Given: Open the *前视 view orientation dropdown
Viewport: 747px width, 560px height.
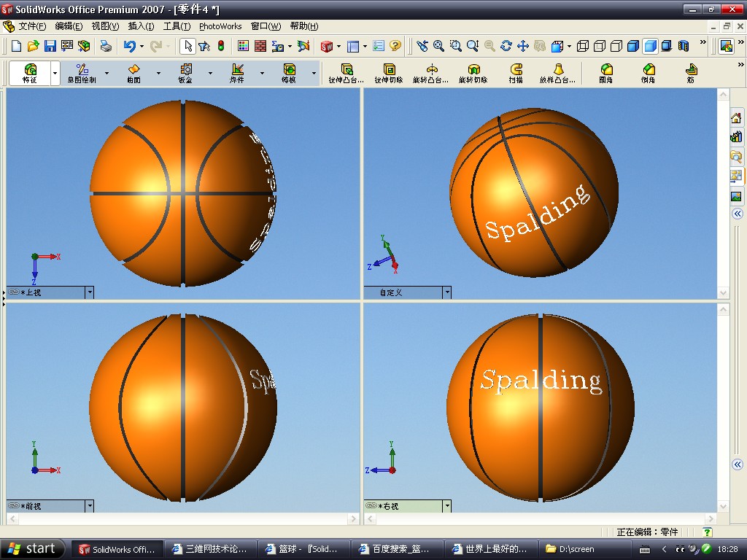Looking at the screenshot, I should click(90, 506).
